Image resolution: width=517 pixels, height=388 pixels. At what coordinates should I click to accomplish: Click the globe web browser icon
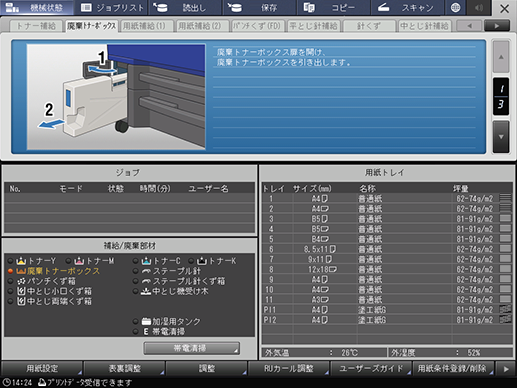(x=455, y=7)
